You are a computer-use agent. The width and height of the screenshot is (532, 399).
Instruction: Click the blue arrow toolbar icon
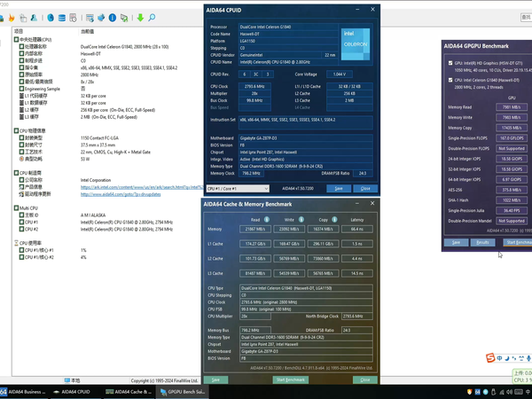pyautogui.click(x=101, y=18)
